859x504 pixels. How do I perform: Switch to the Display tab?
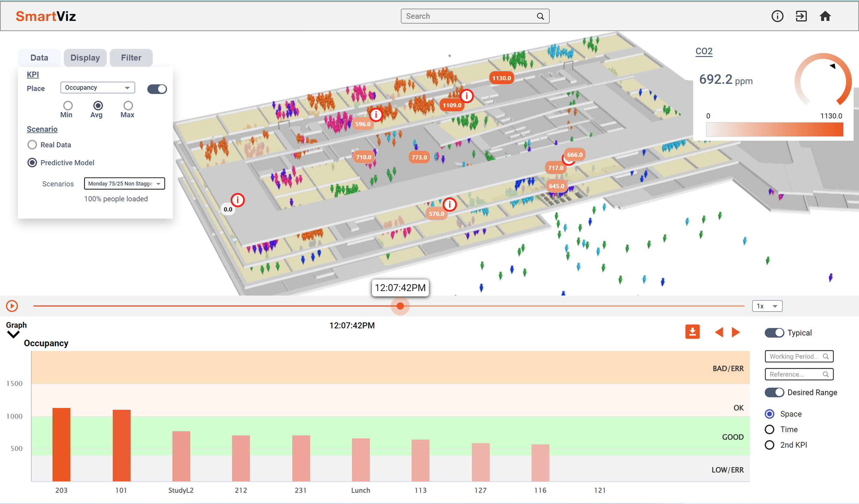85,57
